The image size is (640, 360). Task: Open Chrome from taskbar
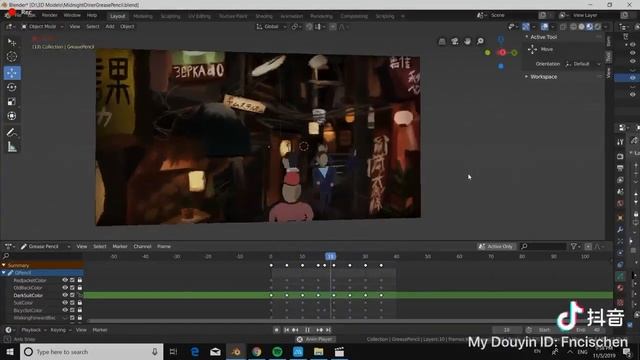click(257, 352)
